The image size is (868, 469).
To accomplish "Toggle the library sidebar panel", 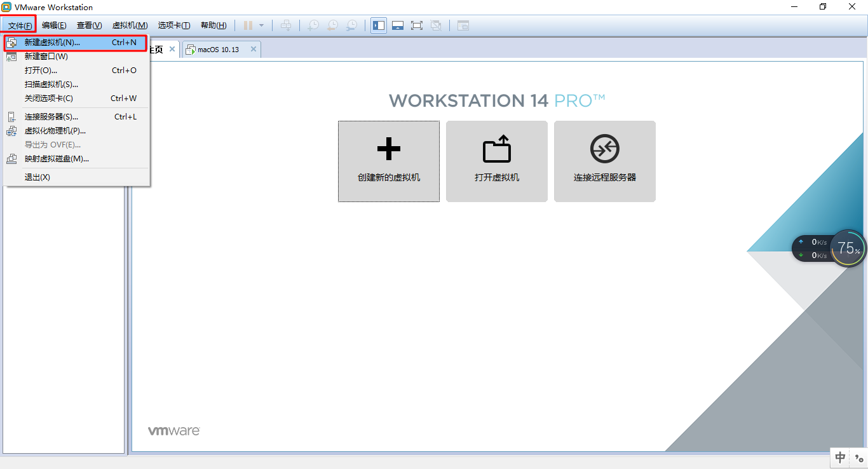I will 378,25.
